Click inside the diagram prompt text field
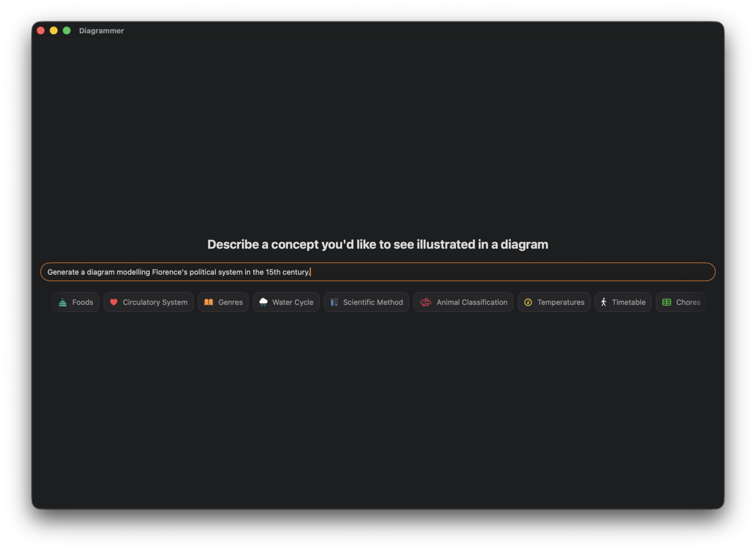Viewport: 756px width, 551px height. pos(377,272)
